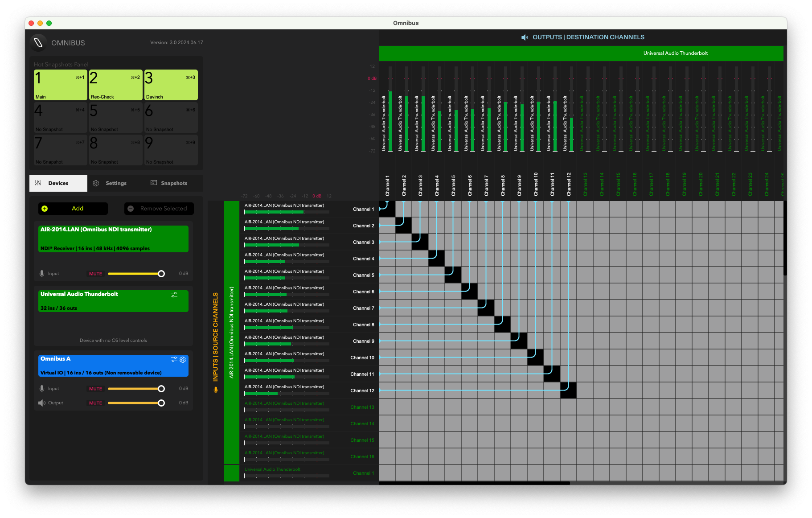Click the Version 3.0 2024.06.17 text

click(x=176, y=43)
